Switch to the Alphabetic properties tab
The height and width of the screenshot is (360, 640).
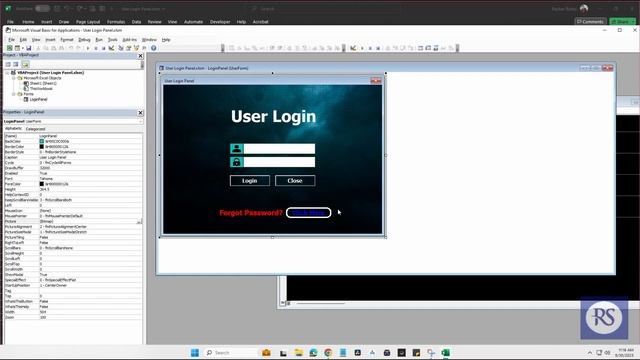13,129
